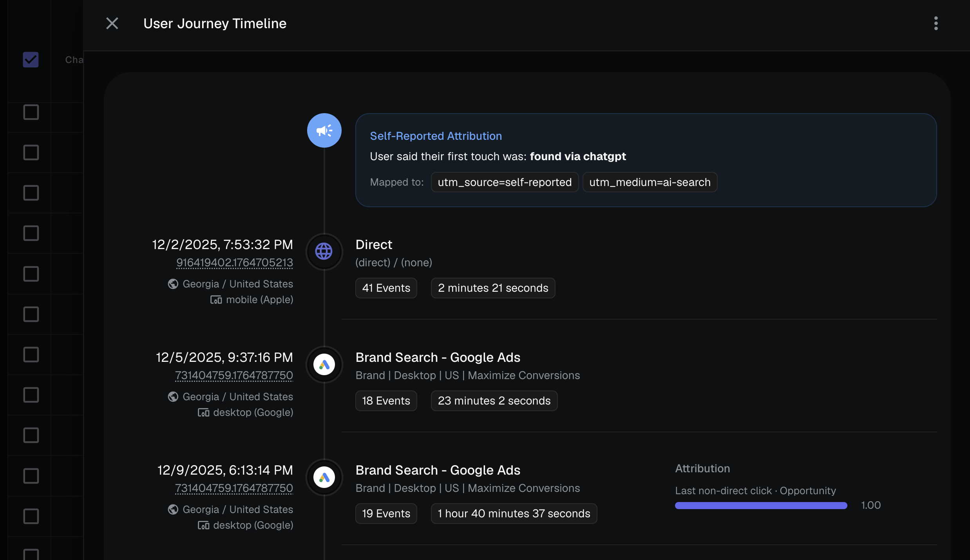970x560 pixels.
Task: Click the Last non-direct click · Opportunity label
Action: pyautogui.click(x=755, y=491)
